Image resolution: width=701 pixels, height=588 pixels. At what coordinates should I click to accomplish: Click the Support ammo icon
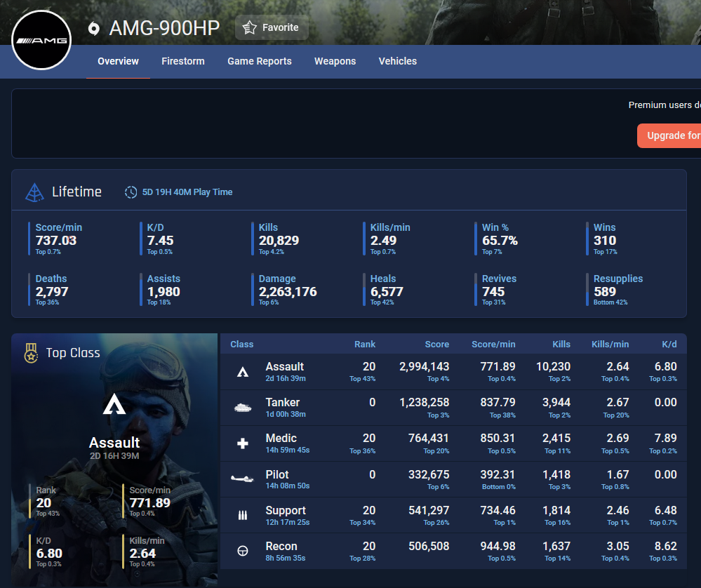pos(243,516)
